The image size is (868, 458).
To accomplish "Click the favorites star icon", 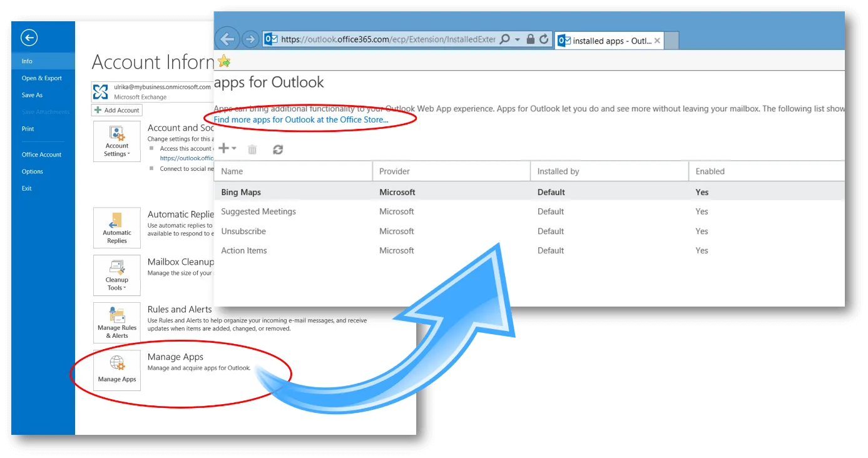I will point(223,61).
